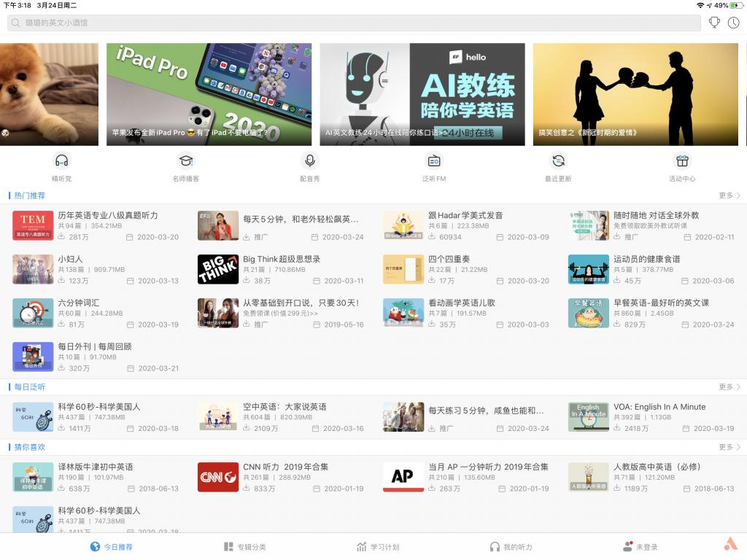This screenshot has height=560, width=747.
Task: Open 每日外刊 | 每周回顾 album cover
Action: coord(33,357)
